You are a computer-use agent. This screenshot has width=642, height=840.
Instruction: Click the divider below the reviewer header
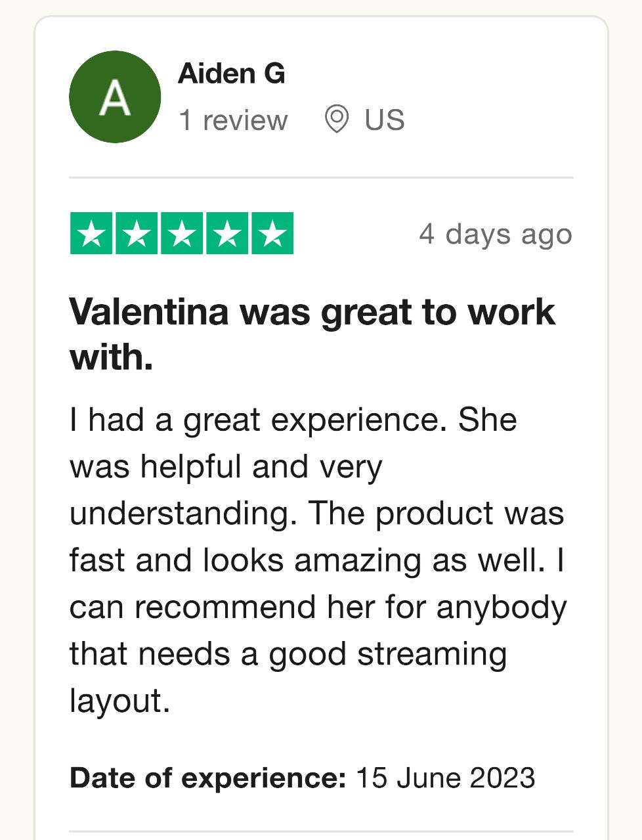coord(321,177)
